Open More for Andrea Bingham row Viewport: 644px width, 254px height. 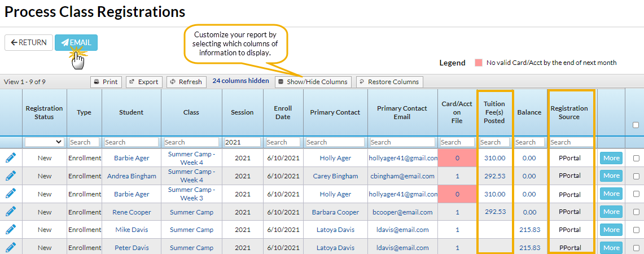click(611, 176)
